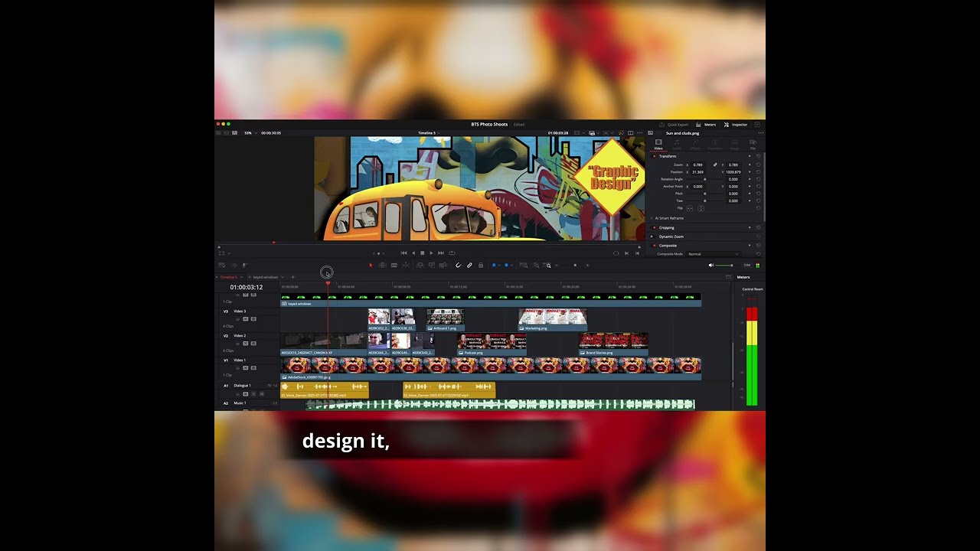This screenshot has width=980, height=551.
Task: Click the Video 3 track name label
Action: coord(240,311)
